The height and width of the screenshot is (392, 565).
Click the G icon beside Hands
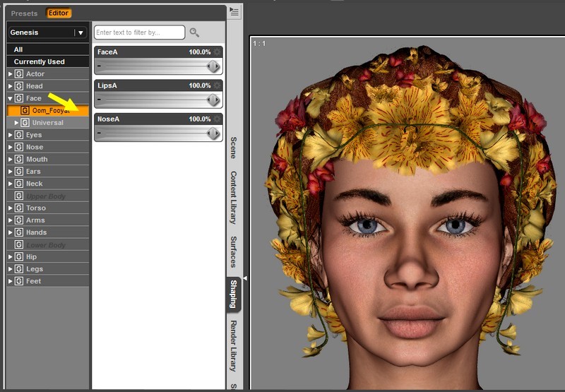19,232
